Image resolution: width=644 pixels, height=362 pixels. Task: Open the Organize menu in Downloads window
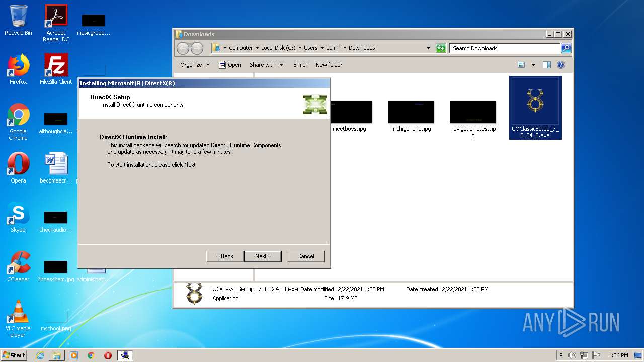tap(195, 65)
